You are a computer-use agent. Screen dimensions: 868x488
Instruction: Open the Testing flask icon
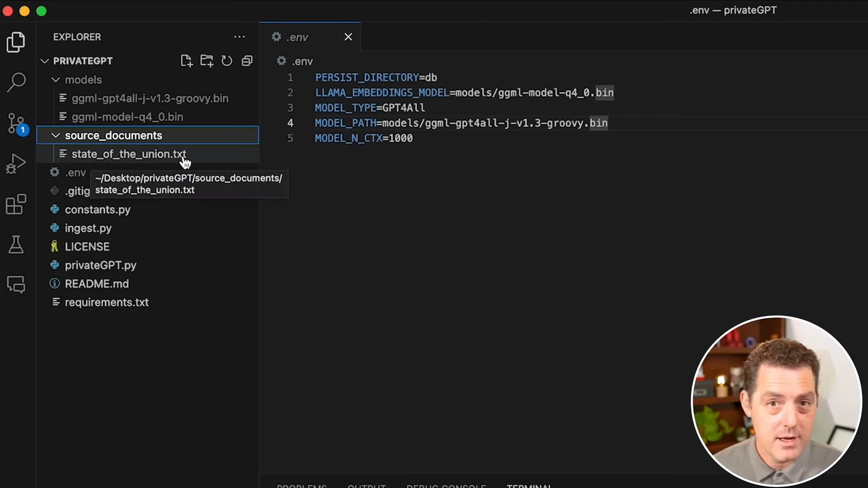click(x=16, y=245)
